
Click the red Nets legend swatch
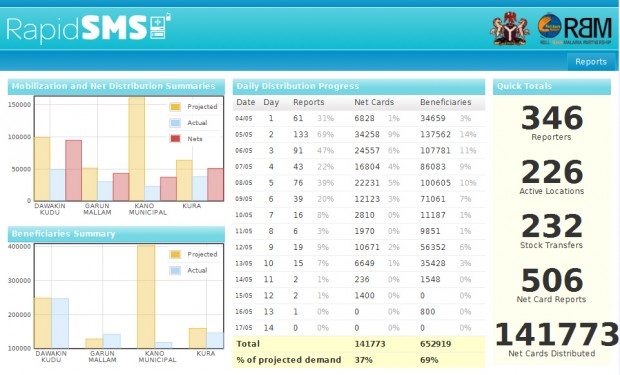tap(175, 139)
